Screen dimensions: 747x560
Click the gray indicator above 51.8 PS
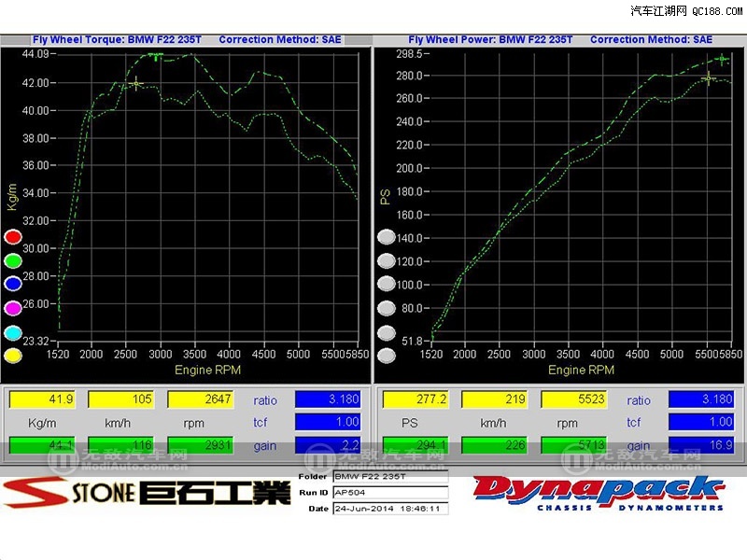click(x=386, y=333)
